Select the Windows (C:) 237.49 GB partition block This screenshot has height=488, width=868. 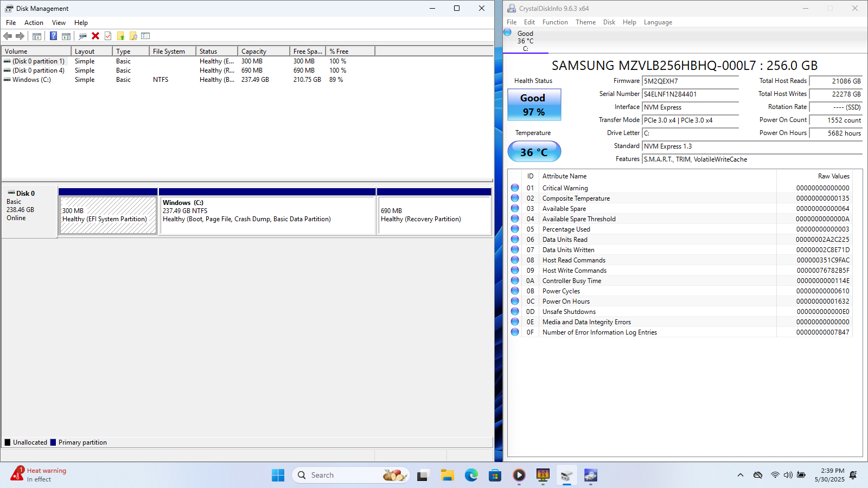(x=267, y=215)
